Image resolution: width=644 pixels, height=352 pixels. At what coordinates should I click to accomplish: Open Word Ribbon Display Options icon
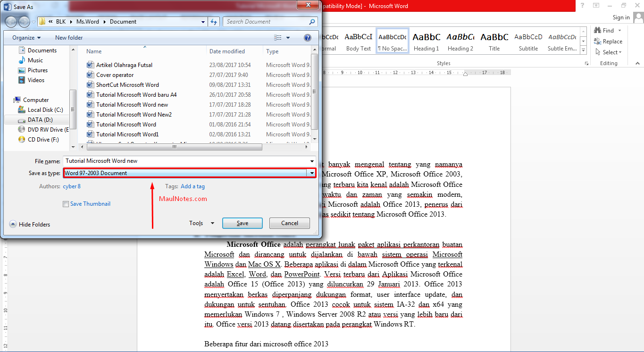(x=596, y=6)
